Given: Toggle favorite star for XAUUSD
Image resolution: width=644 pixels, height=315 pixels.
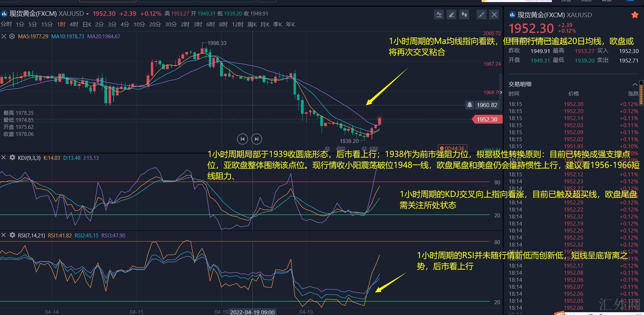Looking at the screenshot, I should (x=635, y=15).
